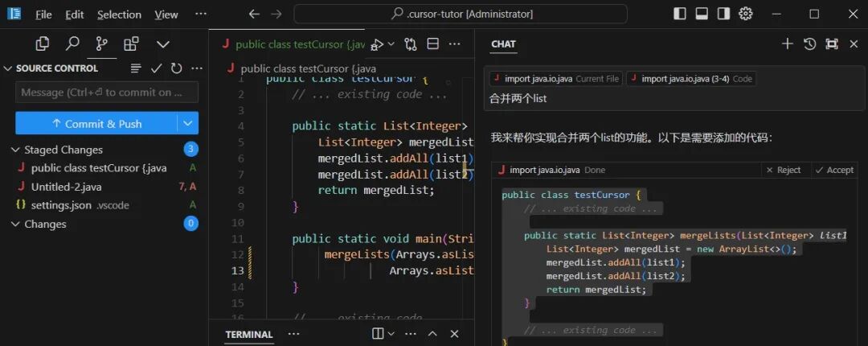The image size is (868, 346).
Task: Split the editor layout icon
Action: point(433,44)
